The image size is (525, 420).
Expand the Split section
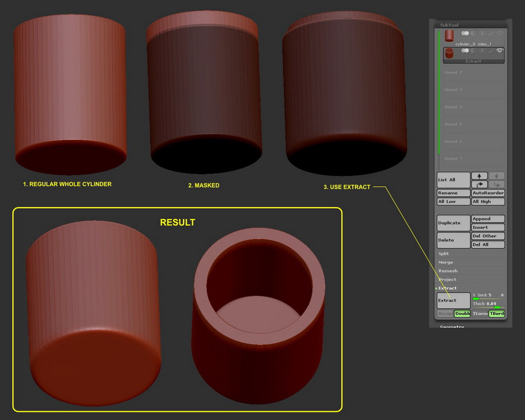(443, 254)
